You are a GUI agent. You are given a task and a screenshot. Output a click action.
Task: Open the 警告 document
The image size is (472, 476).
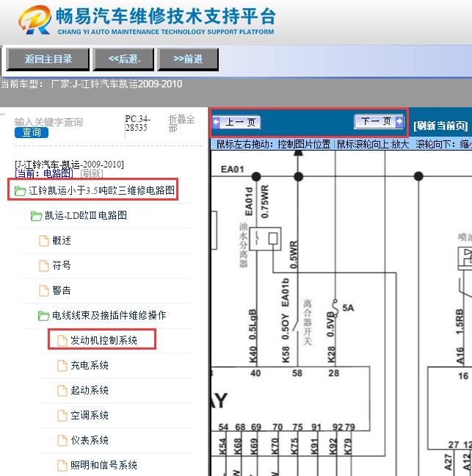click(62, 290)
